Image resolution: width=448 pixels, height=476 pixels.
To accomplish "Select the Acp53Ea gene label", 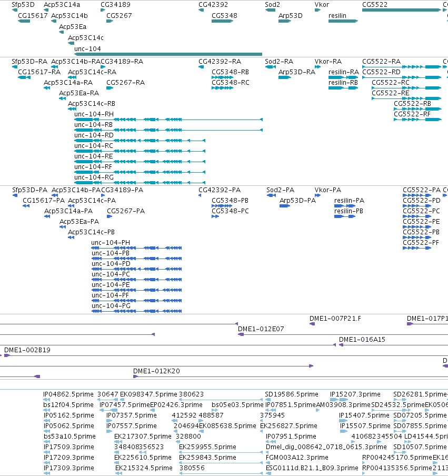I will click(x=73, y=27).
